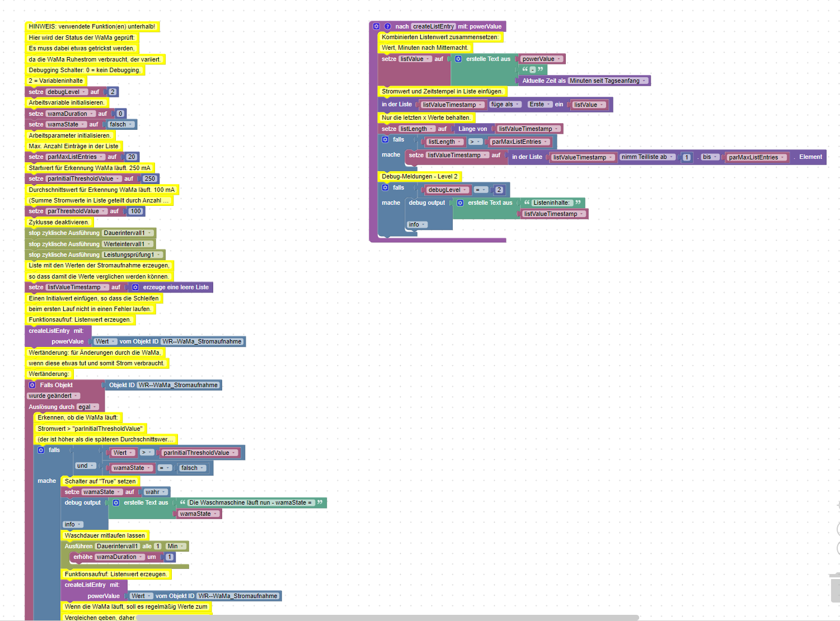Select comment 'Nur die letzten x Werte behalten.'
This screenshot has width=840, height=621.
pyautogui.click(x=426, y=117)
